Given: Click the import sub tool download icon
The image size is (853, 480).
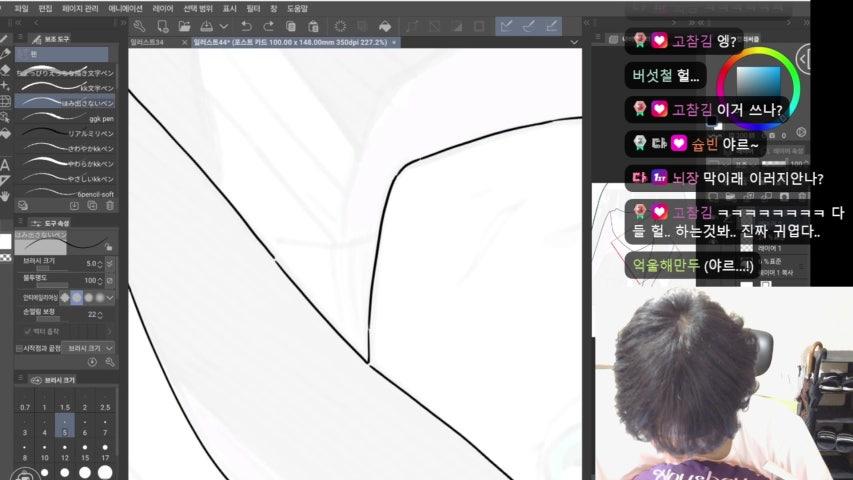Looking at the screenshot, I should pyautogui.click(x=75, y=206).
